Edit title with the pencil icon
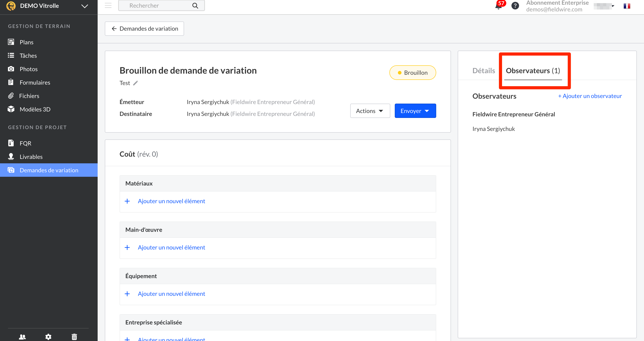Viewport: 644px width, 341px height. 135,83
